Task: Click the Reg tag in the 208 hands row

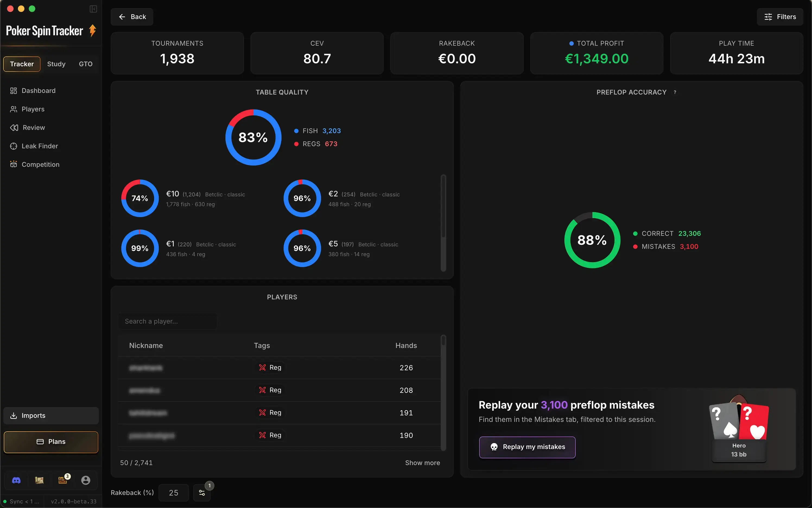Action: coord(270,390)
